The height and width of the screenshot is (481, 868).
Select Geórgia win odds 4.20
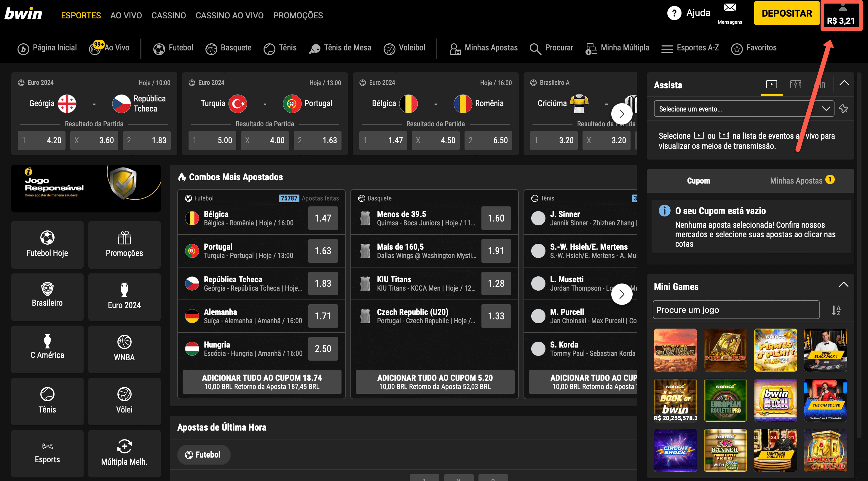coord(42,140)
